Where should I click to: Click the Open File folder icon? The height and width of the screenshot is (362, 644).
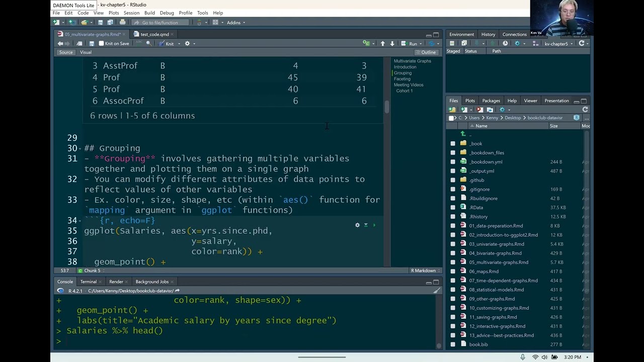(84, 22)
